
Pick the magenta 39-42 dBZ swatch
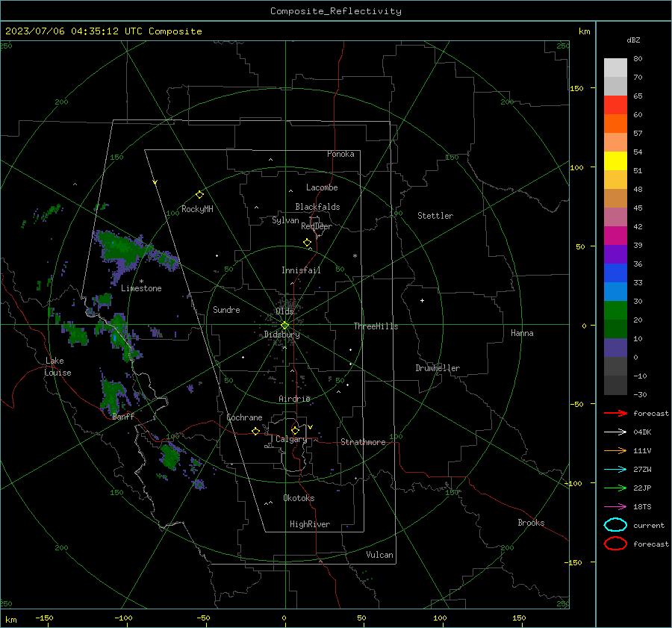(x=615, y=236)
